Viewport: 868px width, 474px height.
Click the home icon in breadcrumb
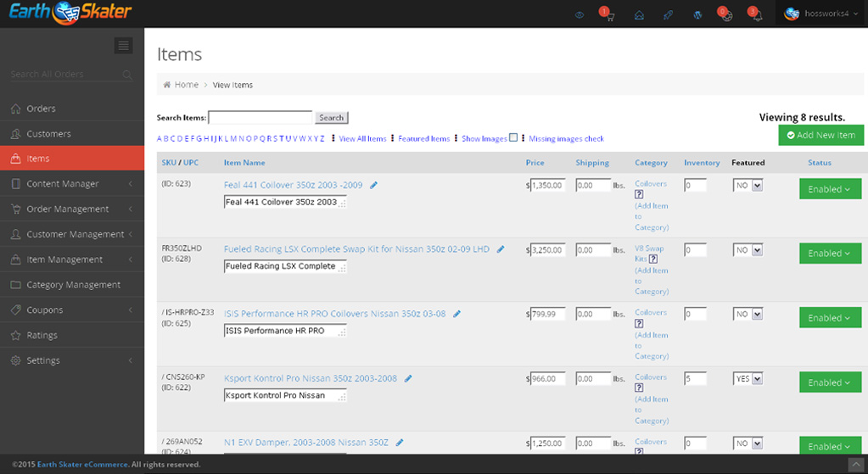166,85
